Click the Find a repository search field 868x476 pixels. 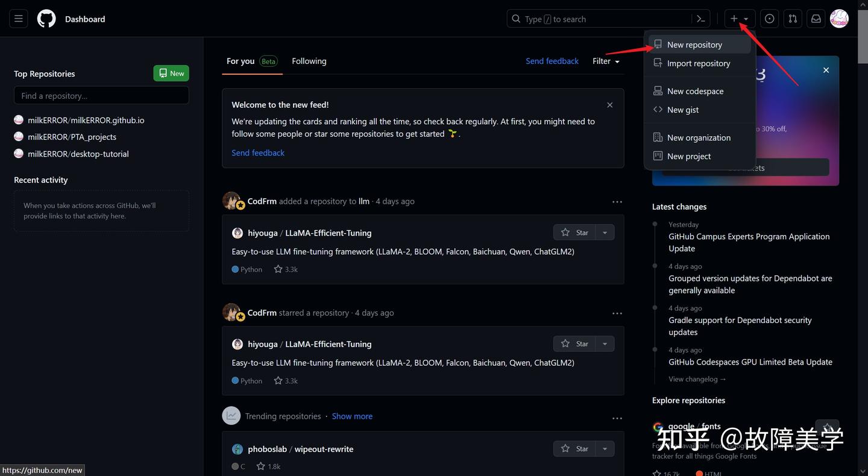tap(101, 95)
